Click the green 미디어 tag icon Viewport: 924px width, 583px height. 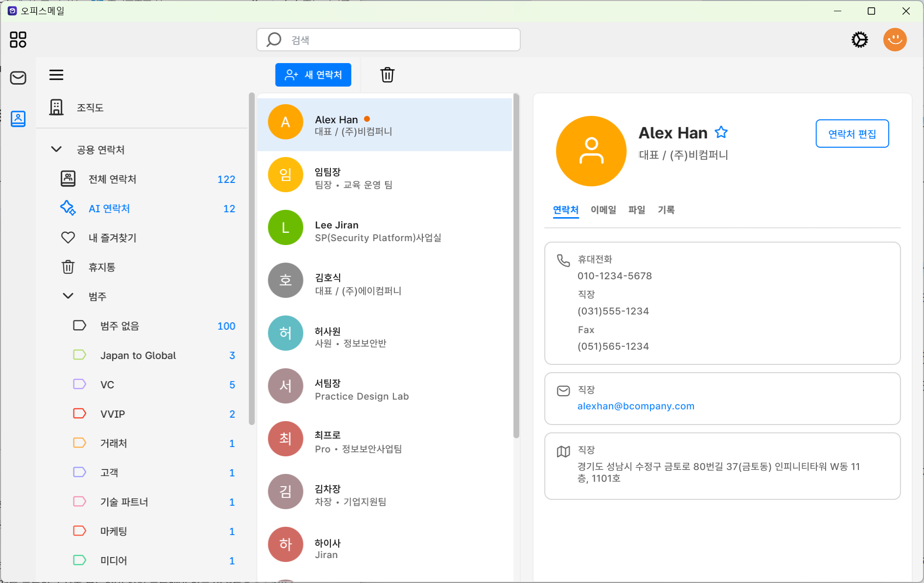[x=79, y=561]
